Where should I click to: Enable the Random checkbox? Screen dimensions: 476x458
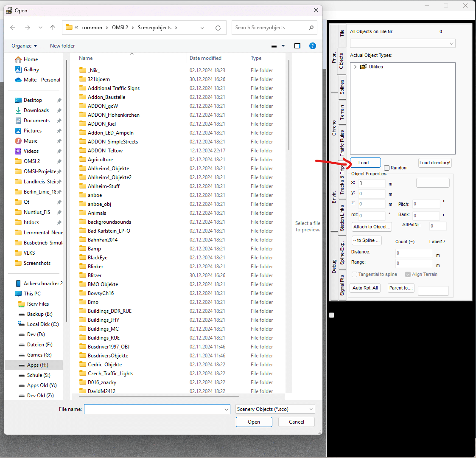pyautogui.click(x=386, y=168)
